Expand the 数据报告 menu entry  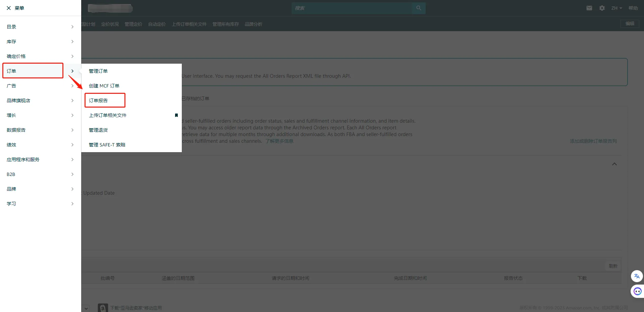[x=40, y=130]
